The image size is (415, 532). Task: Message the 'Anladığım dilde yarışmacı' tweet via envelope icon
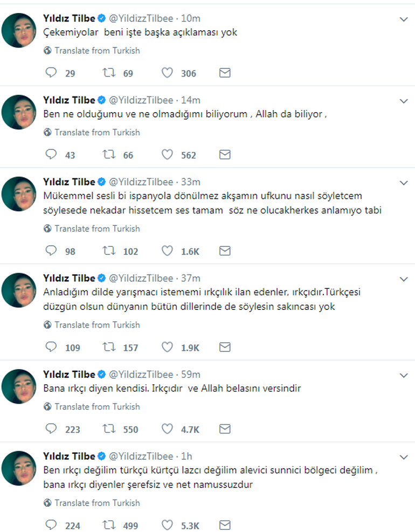(x=225, y=347)
